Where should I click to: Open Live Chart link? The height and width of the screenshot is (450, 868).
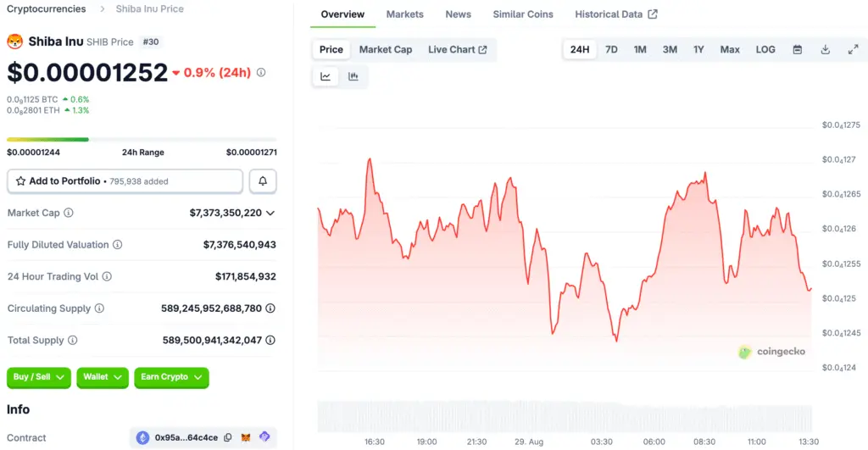click(457, 49)
